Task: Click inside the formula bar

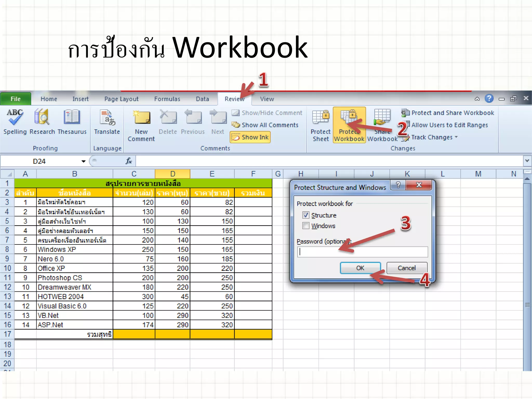Action: [329, 161]
